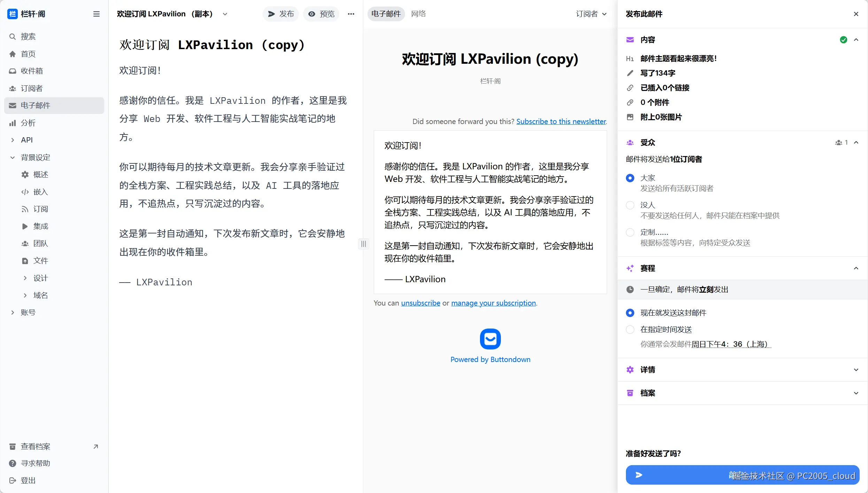Switch to the 网络 preview tab
Image resolution: width=868 pixels, height=493 pixels.
pos(418,14)
